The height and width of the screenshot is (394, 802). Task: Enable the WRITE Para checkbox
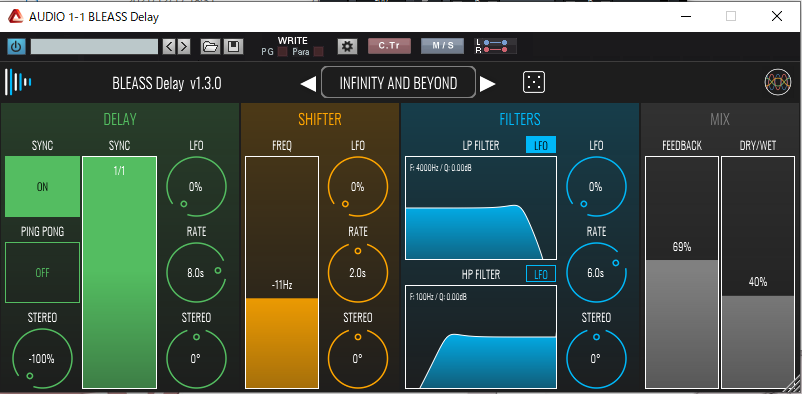point(318,52)
